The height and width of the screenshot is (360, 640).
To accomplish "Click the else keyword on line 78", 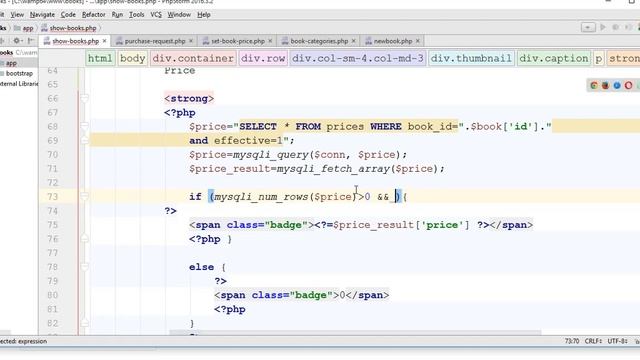I will (201, 267).
